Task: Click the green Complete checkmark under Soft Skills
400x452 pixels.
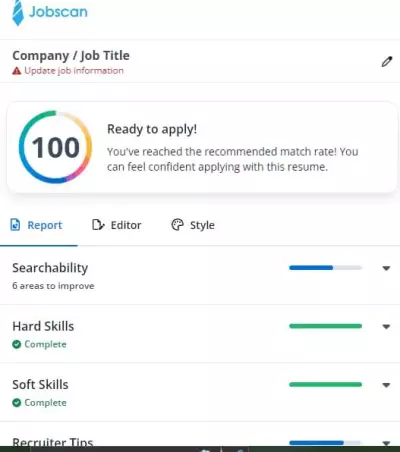Action: point(17,403)
